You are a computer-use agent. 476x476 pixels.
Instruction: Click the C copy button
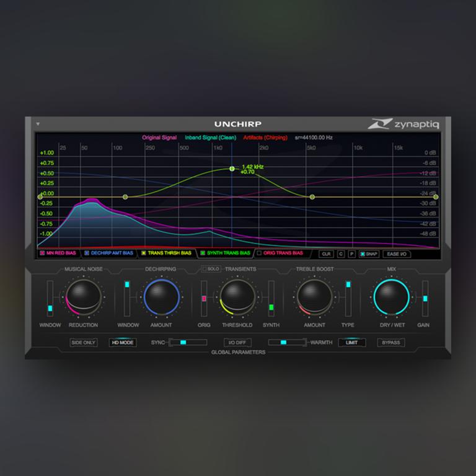pyautogui.click(x=341, y=254)
